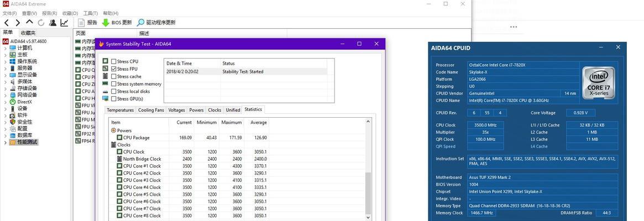This screenshot has height=221, width=644.
Task: Click the Average column header
Action: tap(256, 123)
